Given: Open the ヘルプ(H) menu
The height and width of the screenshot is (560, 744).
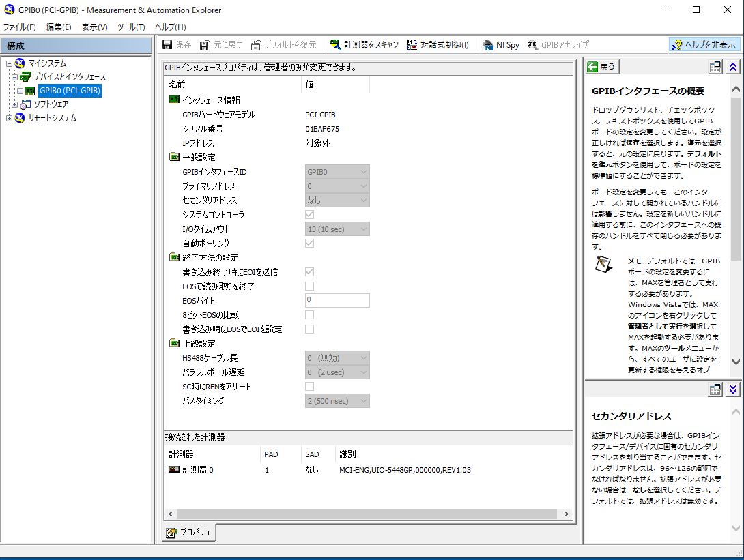Looking at the screenshot, I should click(x=171, y=27).
